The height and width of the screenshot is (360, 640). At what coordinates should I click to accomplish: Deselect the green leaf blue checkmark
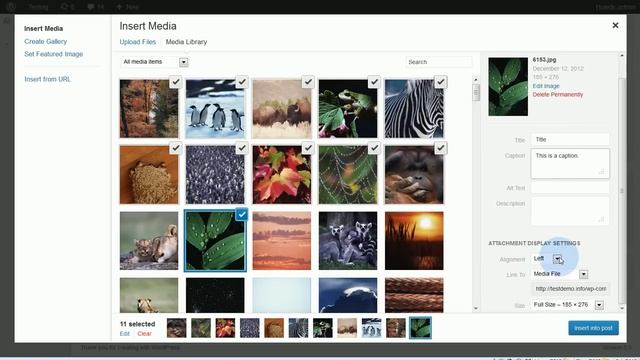coord(242,214)
